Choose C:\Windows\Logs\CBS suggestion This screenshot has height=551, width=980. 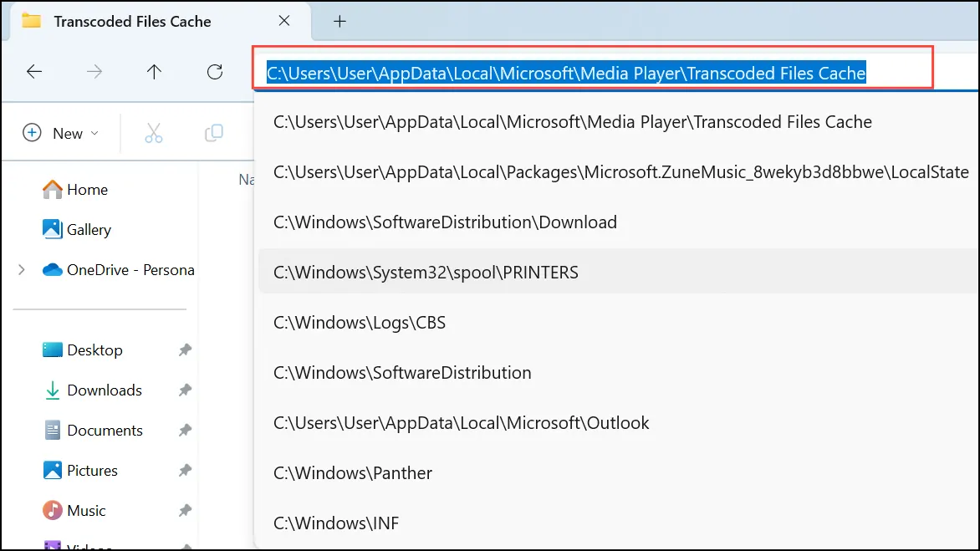click(x=617, y=323)
